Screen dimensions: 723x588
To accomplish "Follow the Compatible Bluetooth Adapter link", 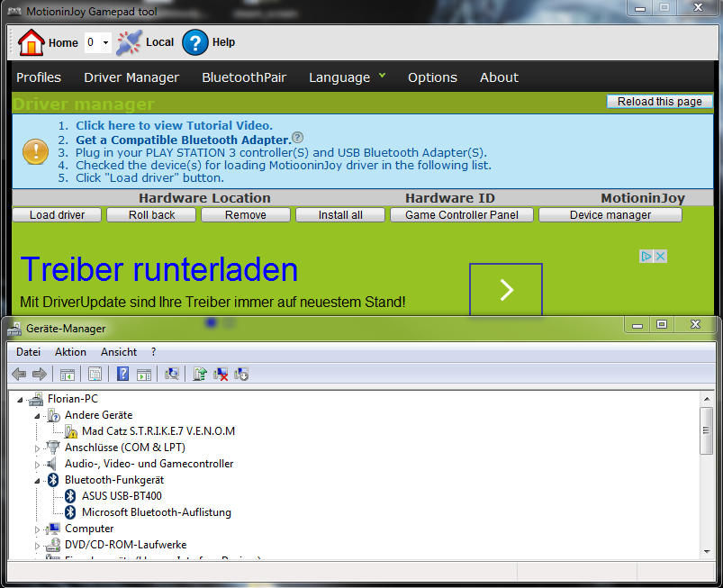I will [183, 140].
